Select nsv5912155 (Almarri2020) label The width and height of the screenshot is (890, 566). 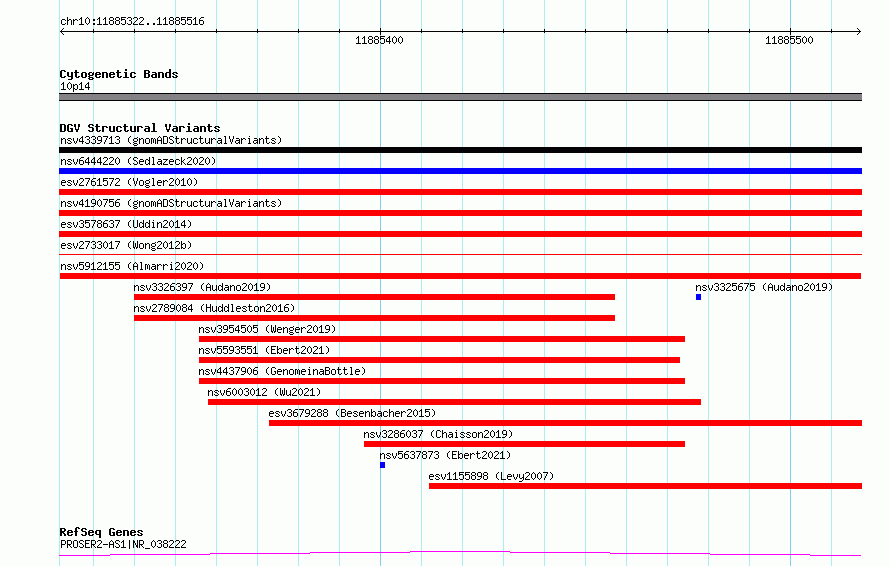click(x=132, y=266)
